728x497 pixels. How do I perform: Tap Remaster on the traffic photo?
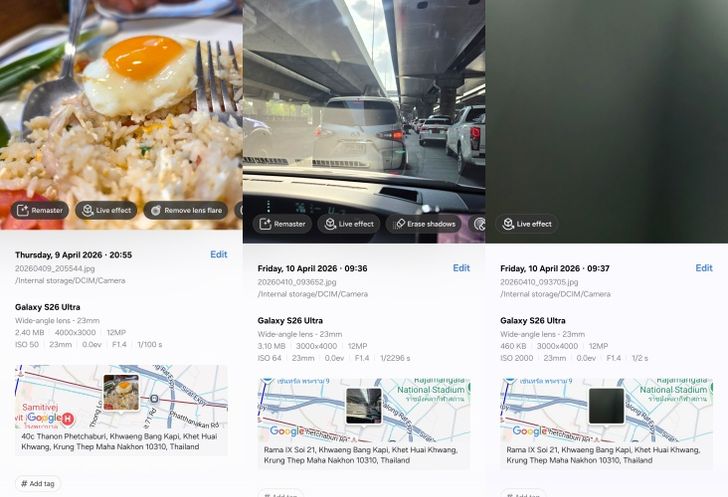(x=282, y=224)
